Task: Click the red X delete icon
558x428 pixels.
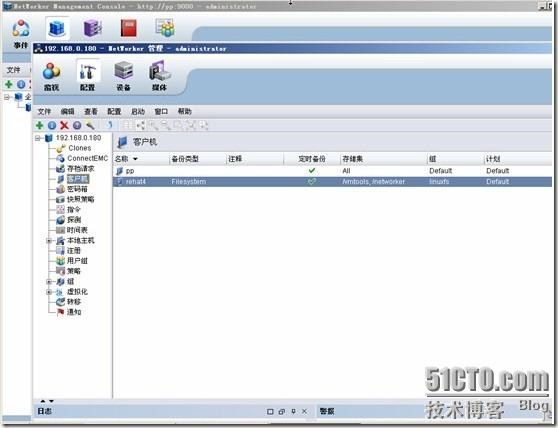Action: coord(64,125)
